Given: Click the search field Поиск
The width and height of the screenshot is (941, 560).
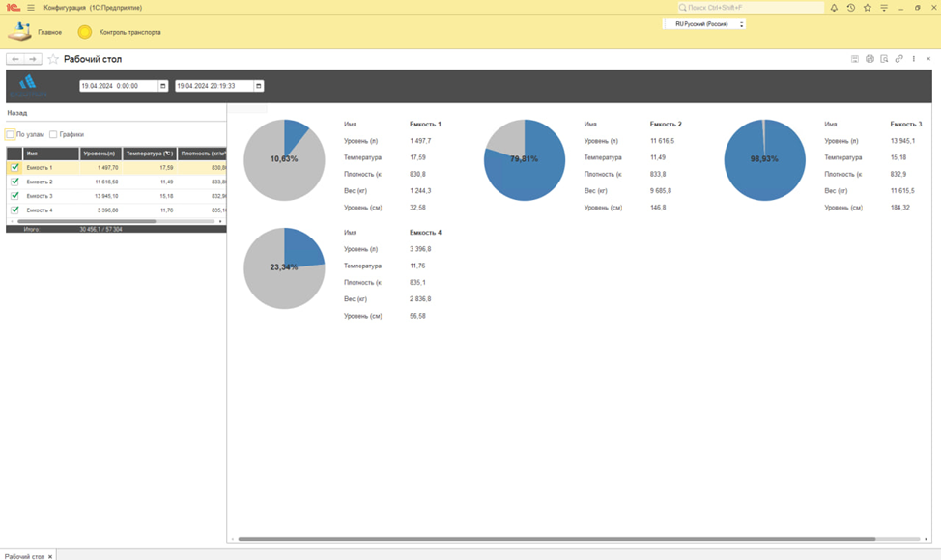Looking at the screenshot, I should coord(750,8).
